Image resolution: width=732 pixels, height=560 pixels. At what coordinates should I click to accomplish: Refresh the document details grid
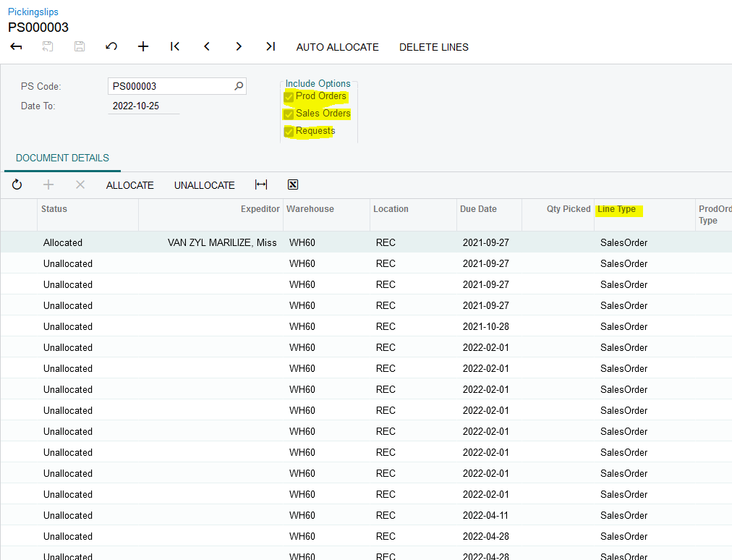[x=17, y=184]
